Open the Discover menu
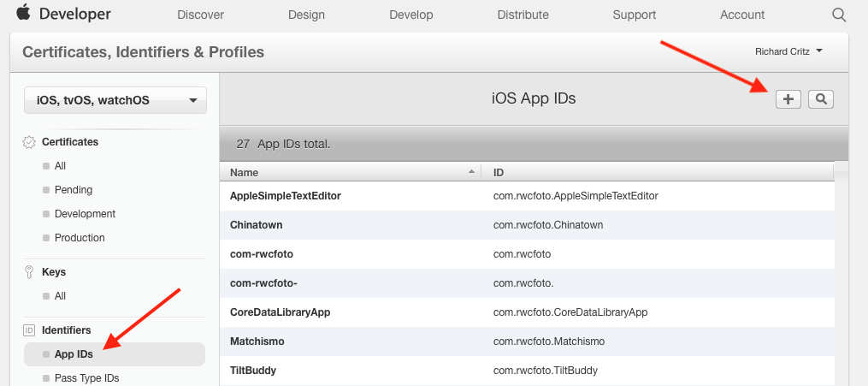Screen dimensions: 868x386 click(200, 15)
